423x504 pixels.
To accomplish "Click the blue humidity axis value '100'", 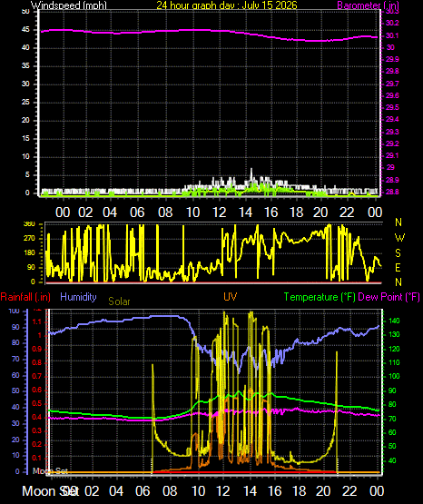I will (x=15, y=311).
